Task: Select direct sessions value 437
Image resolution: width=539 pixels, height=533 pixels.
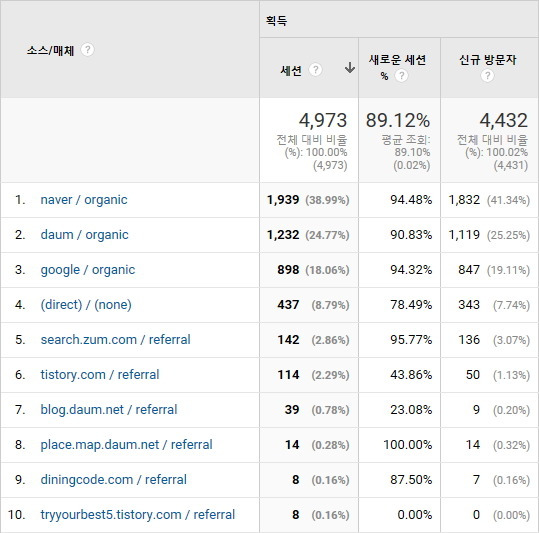Action: (x=288, y=305)
